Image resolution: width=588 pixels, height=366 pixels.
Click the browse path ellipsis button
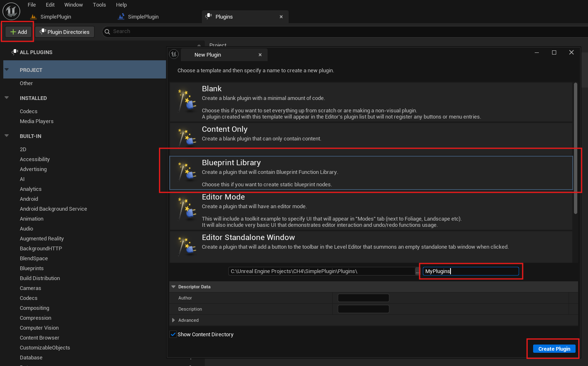(418, 271)
